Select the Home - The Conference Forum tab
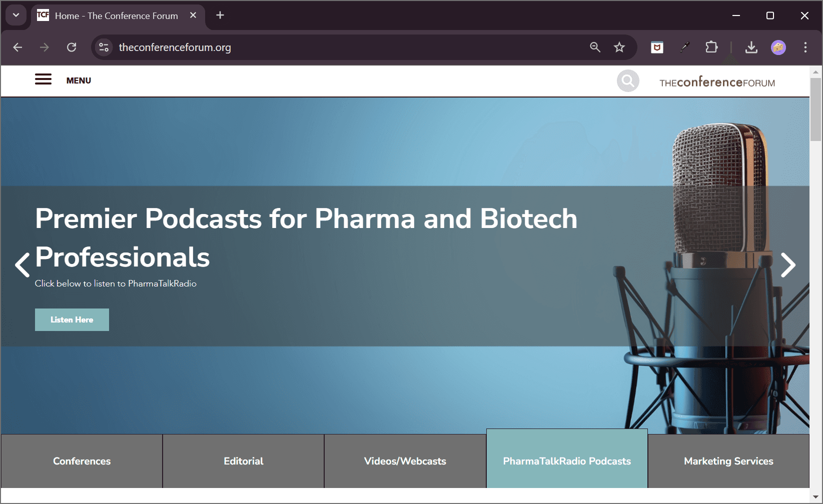Screen dimensions: 823x504 (118, 16)
